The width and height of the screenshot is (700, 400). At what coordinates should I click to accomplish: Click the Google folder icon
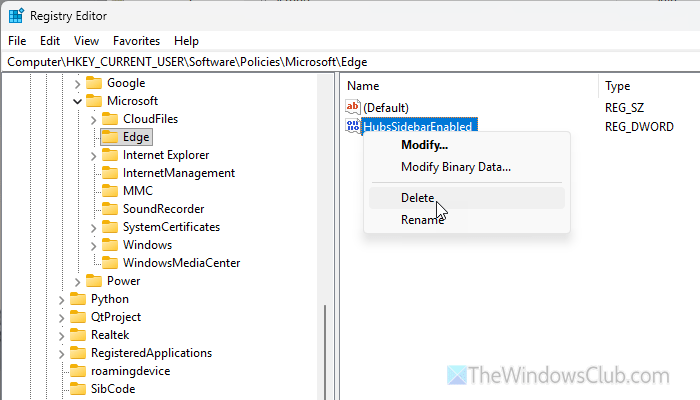tap(94, 83)
